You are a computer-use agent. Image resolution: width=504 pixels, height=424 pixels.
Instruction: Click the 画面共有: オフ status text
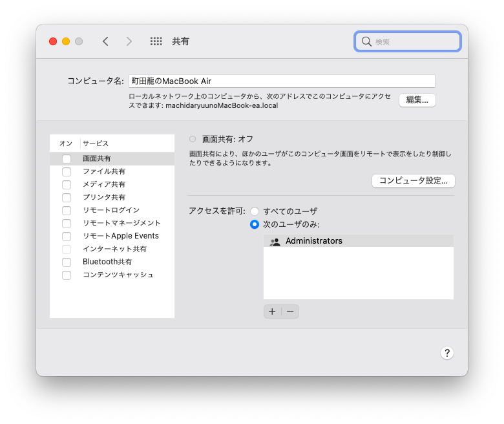point(227,139)
